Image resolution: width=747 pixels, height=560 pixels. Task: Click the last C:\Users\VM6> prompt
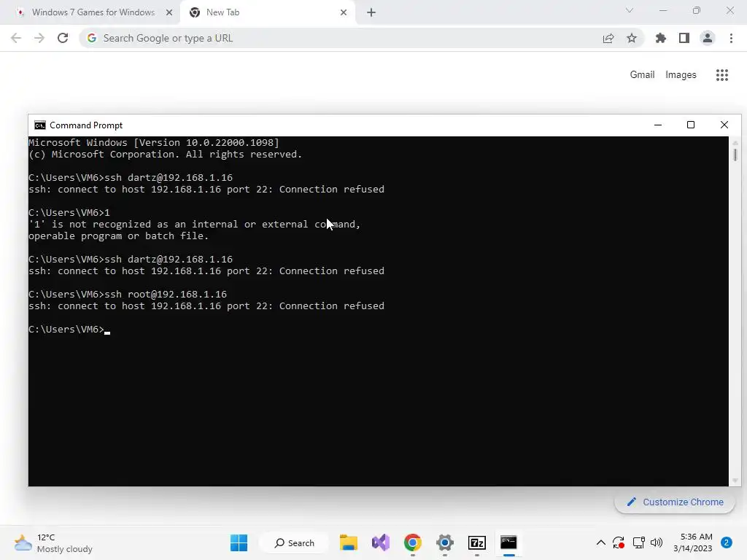(x=66, y=330)
